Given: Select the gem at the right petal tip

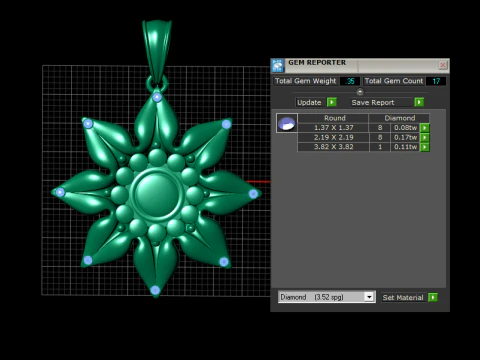Looking at the screenshot, I should (x=253, y=194).
